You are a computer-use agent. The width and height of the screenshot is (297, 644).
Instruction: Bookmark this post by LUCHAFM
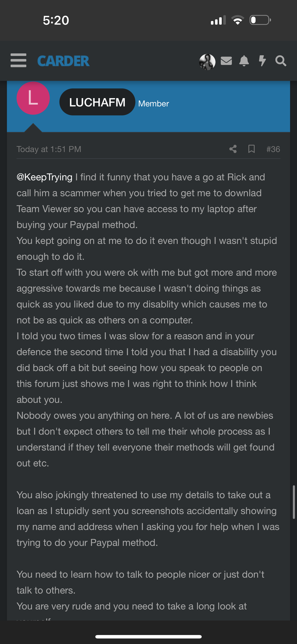[x=251, y=149]
